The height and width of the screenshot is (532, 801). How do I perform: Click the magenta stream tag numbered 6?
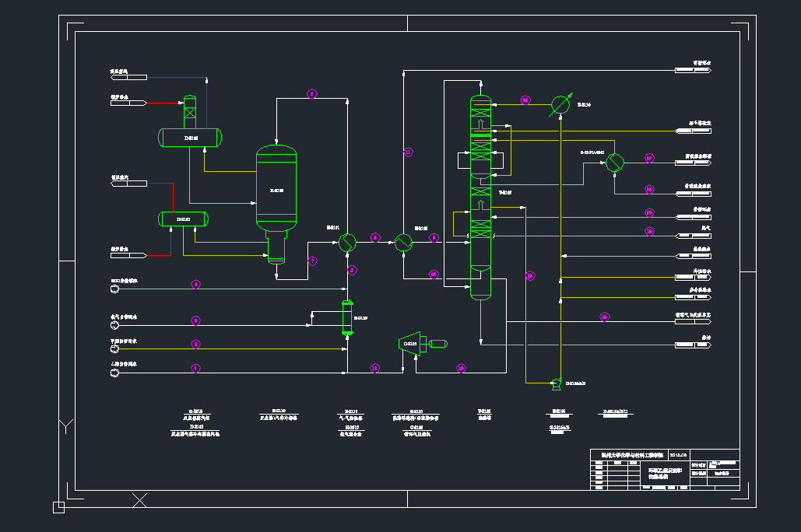[311, 94]
